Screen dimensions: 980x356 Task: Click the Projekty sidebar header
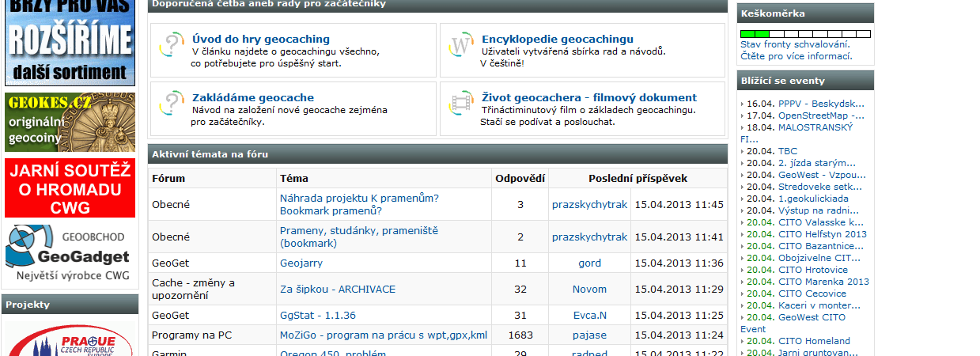click(70, 304)
